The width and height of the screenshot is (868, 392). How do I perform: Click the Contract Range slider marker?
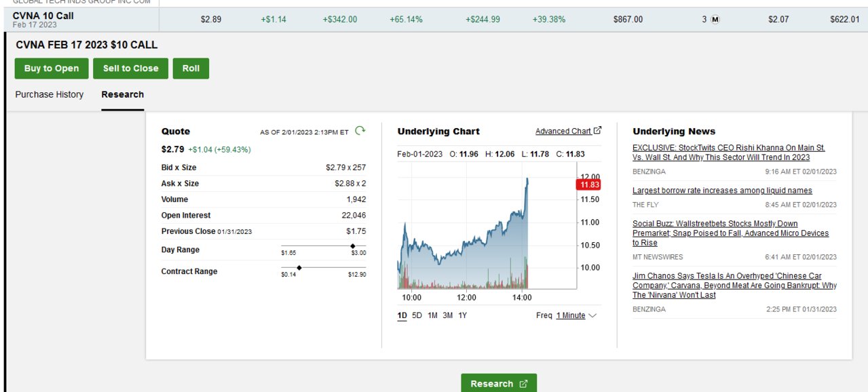point(299,267)
